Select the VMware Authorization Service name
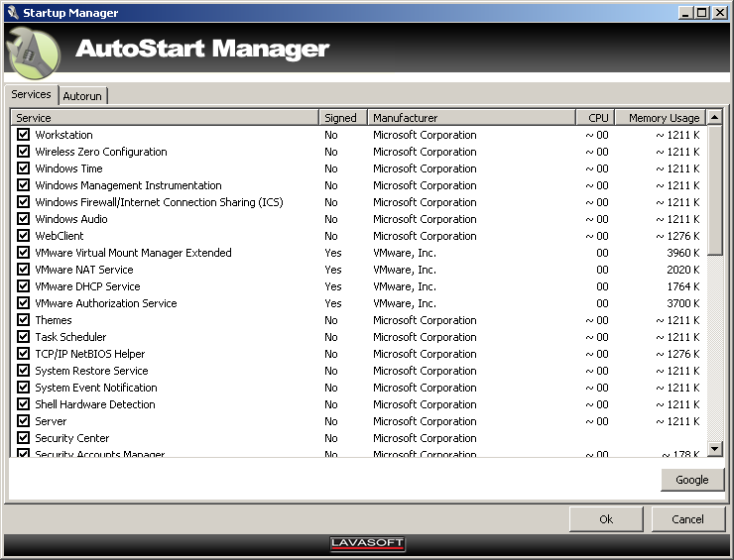 [x=106, y=303]
